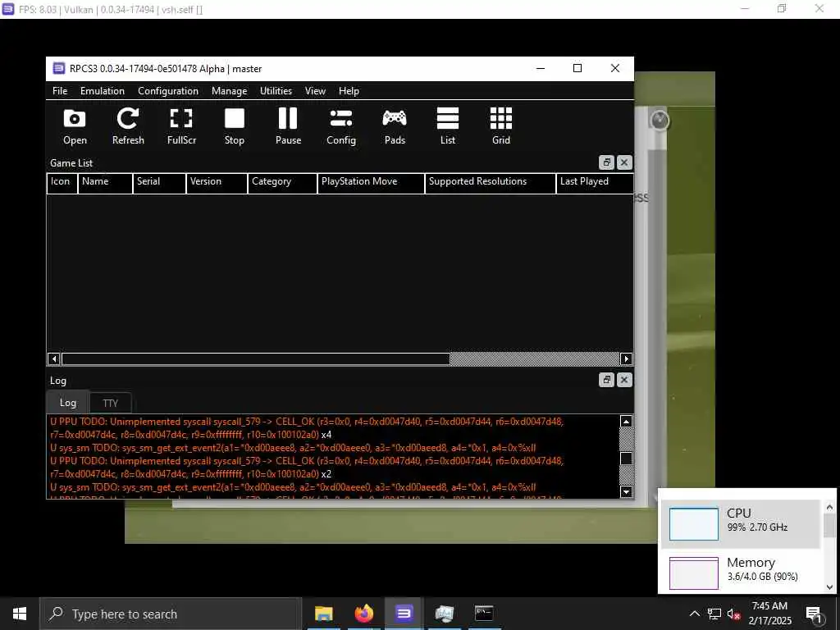Click first sys_sm_get_ext_event2 log line
This screenshot has width=840, height=630.
[x=293, y=448]
